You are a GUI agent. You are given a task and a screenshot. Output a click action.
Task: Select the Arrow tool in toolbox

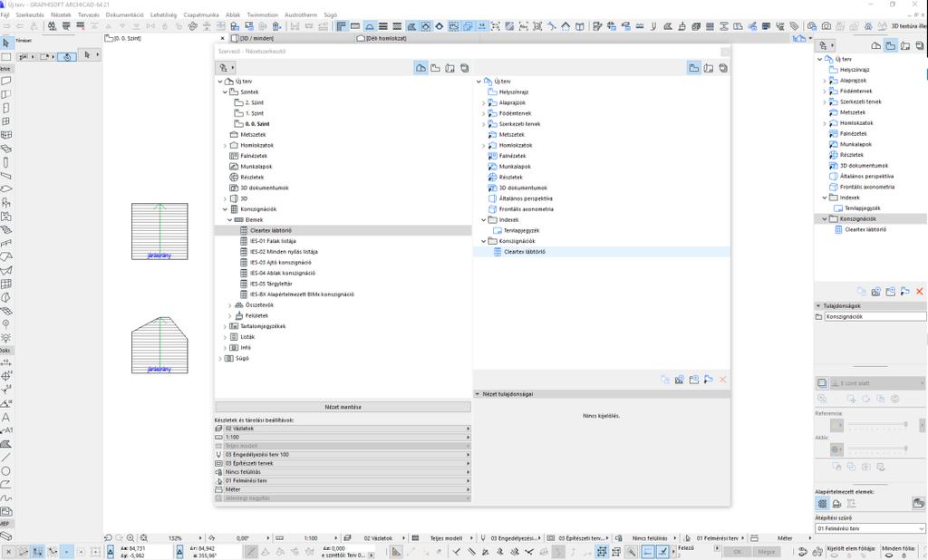(x=6, y=43)
